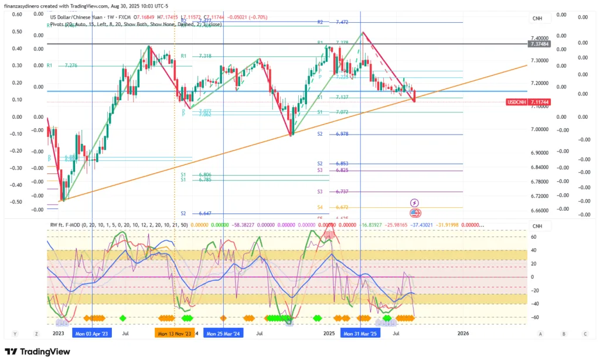
Task: Click the TradingView logo at bottom
Action: point(37,351)
